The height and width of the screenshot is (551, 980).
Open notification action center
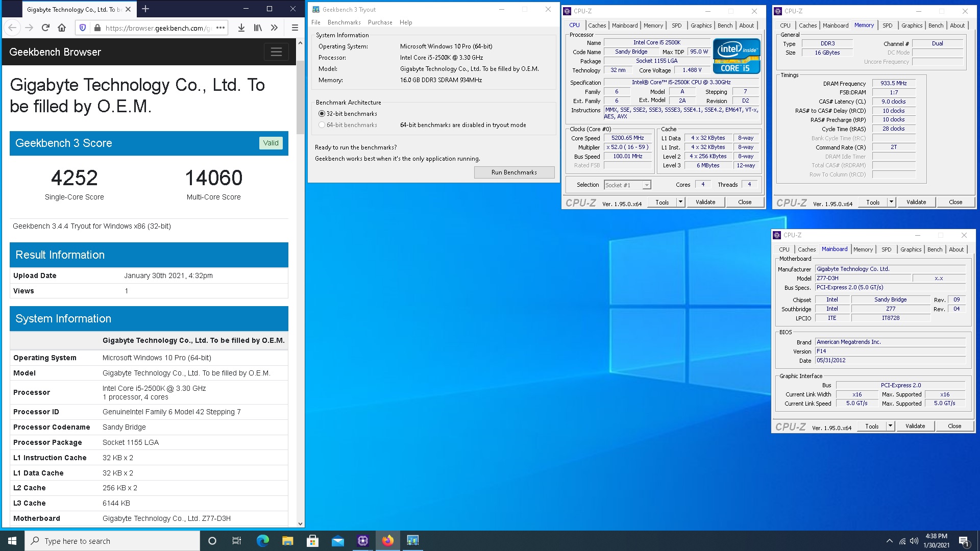point(964,541)
